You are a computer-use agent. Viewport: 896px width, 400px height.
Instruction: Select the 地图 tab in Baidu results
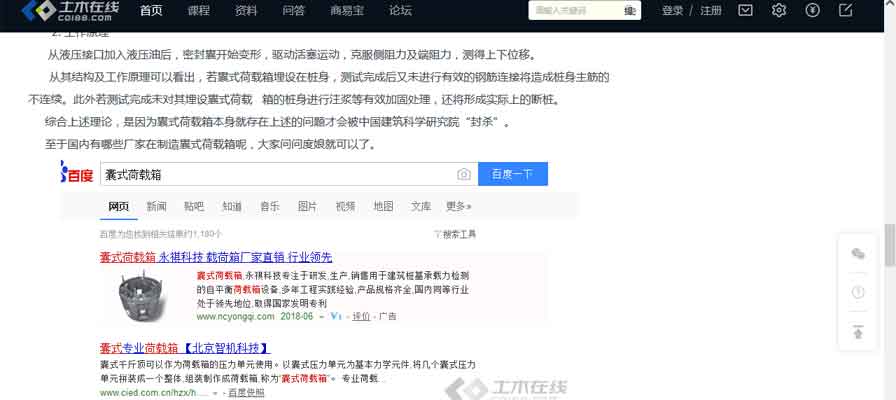(x=383, y=207)
